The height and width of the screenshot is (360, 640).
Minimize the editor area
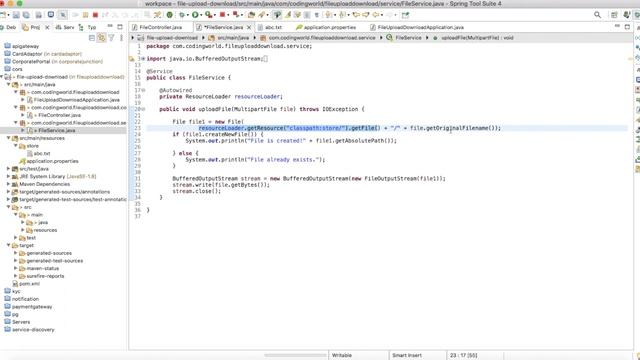pyautogui.click(x=618, y=27)
